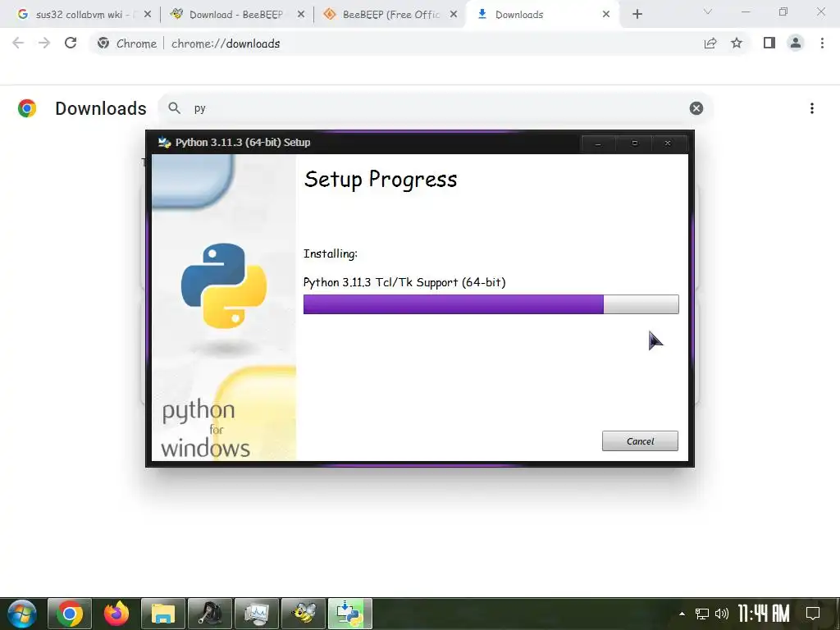Click the Chrome site info icon
840x630 pixels.
pyautogui.click(x=103, y=43)
